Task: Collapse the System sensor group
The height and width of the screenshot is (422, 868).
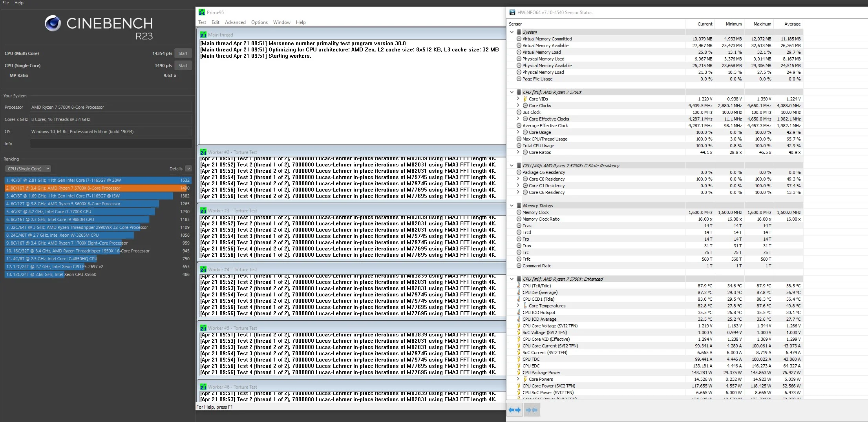Action: pyautogui.click(x=512, y=32)
